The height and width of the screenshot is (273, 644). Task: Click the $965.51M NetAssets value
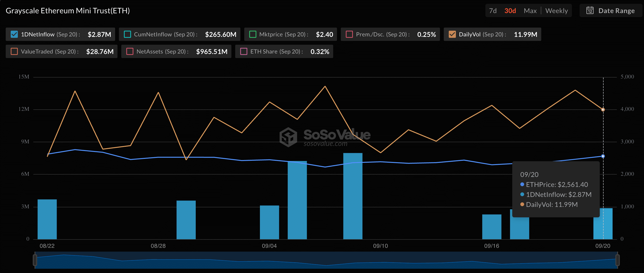pyautogui.click(x=212, y=52)
